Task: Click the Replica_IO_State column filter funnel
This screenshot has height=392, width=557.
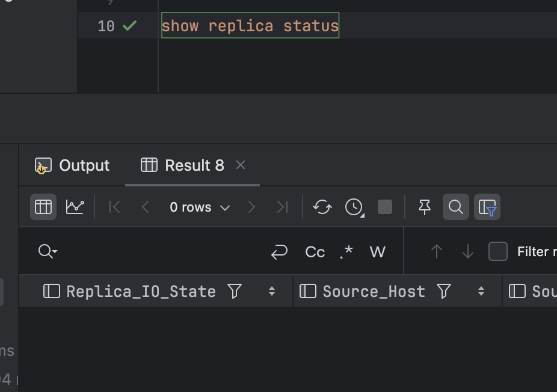Action: point(235,292)
